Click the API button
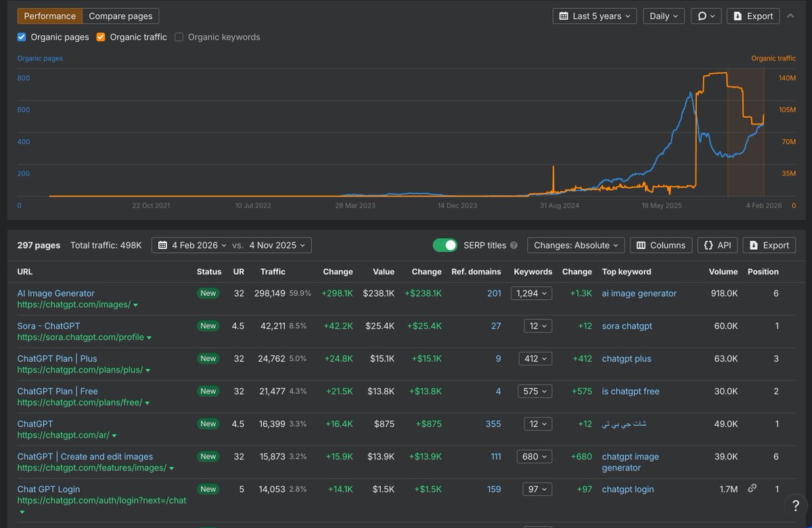812x528 pixels. pyautogui.click(x=717, y=245)
